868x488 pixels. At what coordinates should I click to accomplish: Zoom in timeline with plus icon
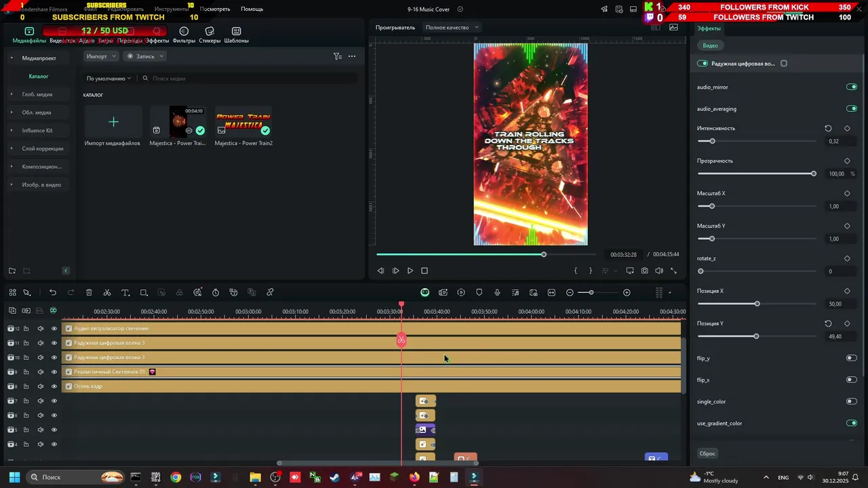click(x=627, y=293)
